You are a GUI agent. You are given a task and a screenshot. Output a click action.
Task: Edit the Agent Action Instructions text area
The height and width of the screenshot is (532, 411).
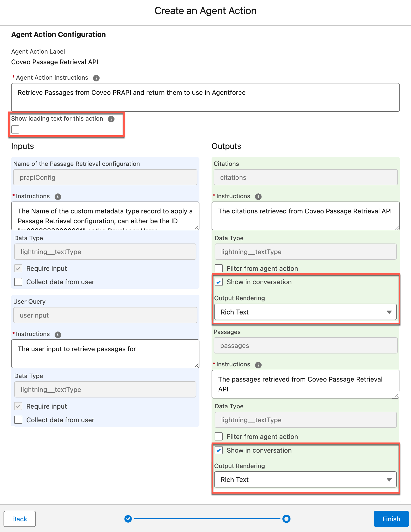[x=206, y=97]
